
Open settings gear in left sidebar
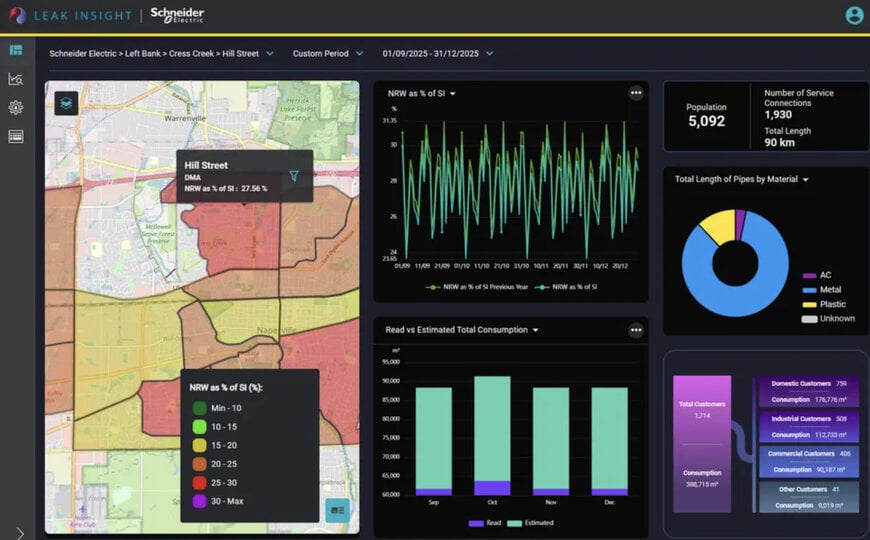click(x=16, y=108)
